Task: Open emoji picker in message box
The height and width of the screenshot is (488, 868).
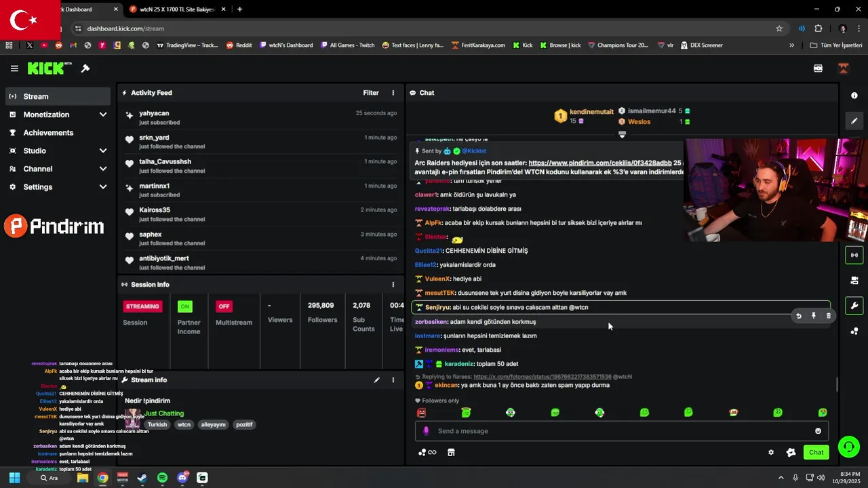Action: pos(818,431)
